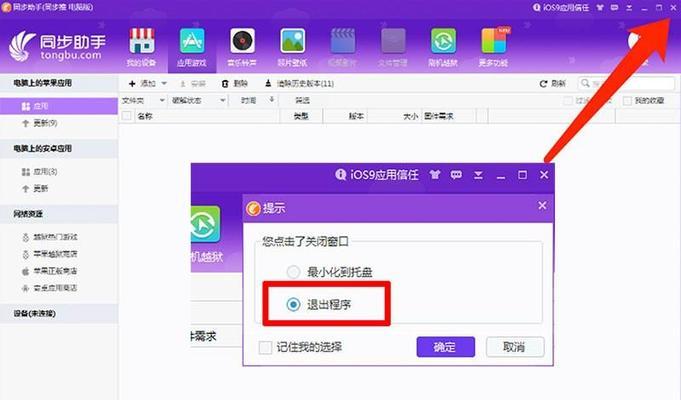The height and width of the screenshot is (400, 681).
Task: Click the orange 提示 dialog icon
Action: click(253, 208)
